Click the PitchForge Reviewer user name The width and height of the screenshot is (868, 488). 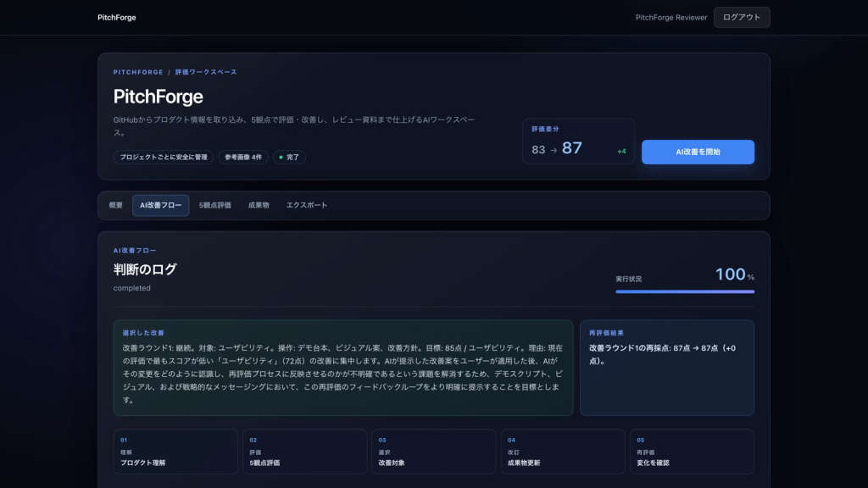(671, 18)
